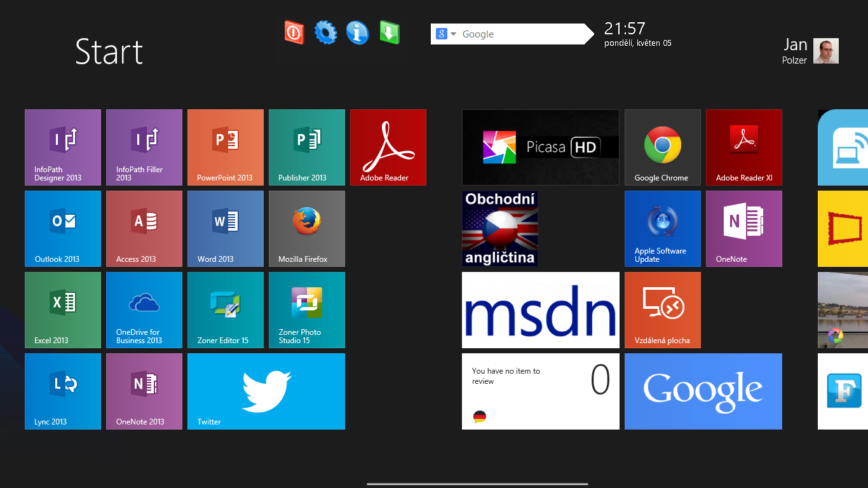Click the Jan Polzer user account picture
This screenshot has width=868, height=488.
pos(826,51)
